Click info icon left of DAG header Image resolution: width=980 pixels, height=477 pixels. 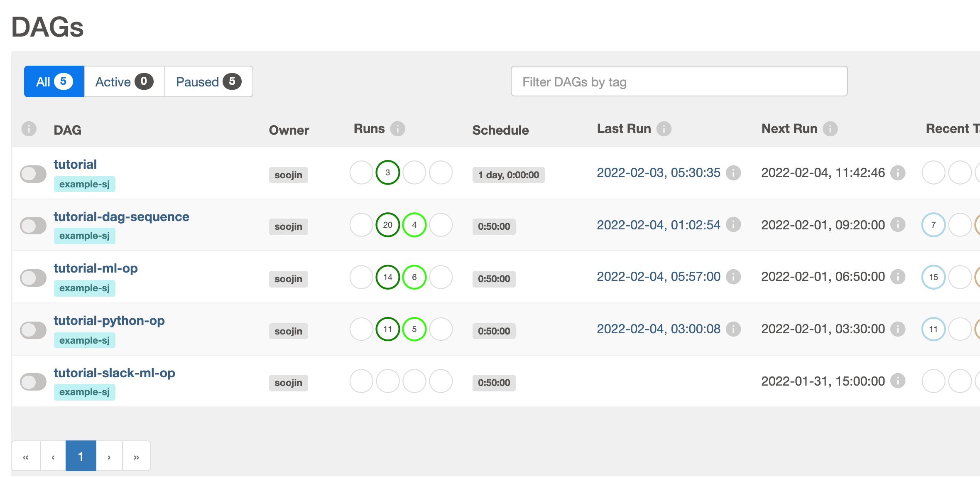click(29, 129)
